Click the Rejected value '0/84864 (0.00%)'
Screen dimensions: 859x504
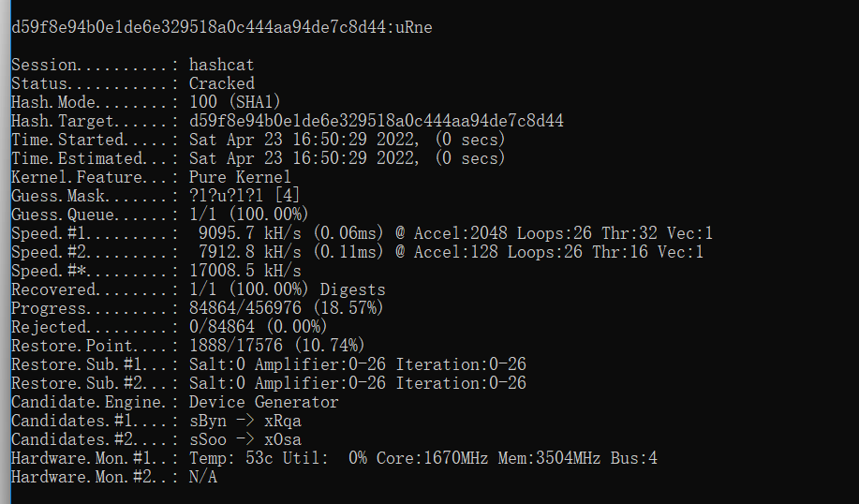pos(259,327)
